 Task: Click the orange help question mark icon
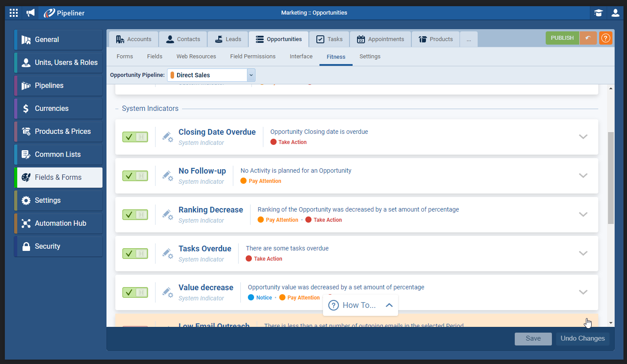pyautogui.click(x=605, y=38)
